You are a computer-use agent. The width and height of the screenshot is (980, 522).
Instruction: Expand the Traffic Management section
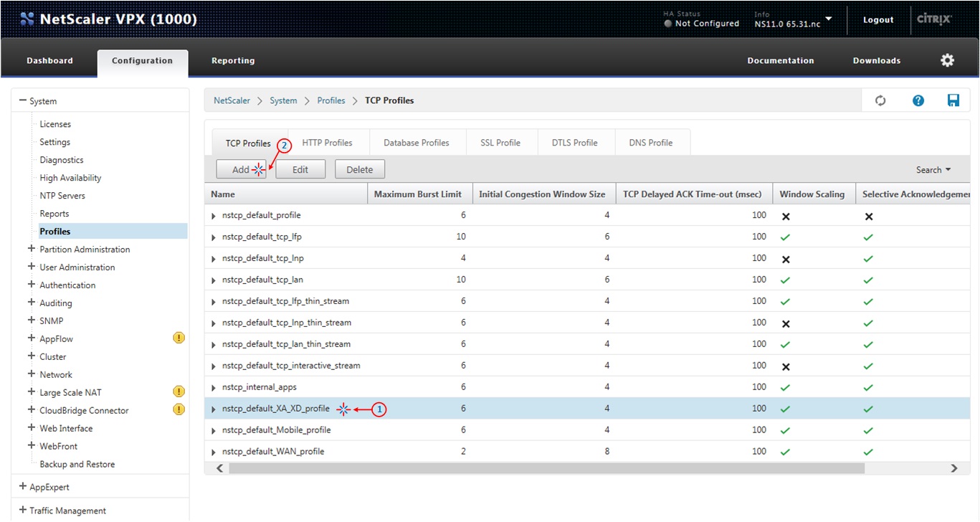pos(23,511)
